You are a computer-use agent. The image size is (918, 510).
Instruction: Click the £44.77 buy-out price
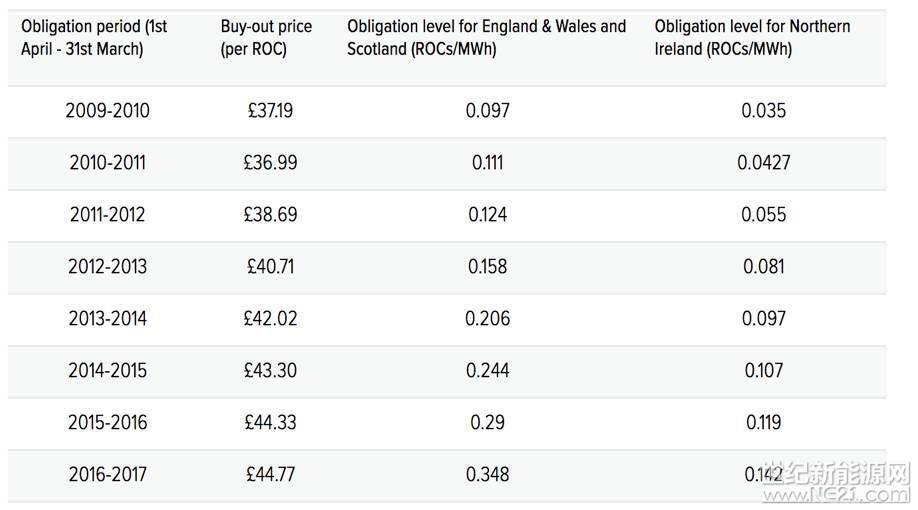click(270, 475)
